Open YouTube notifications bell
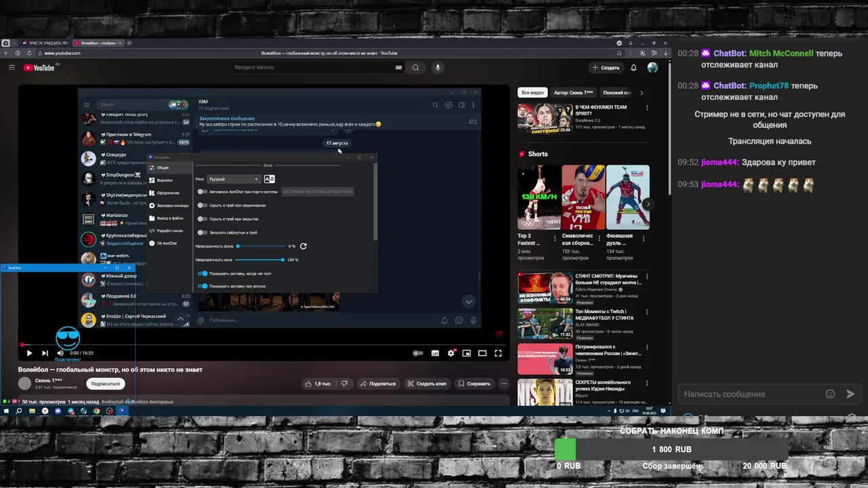868x488 pixels. pyautogui.click(x=633, y=68)
